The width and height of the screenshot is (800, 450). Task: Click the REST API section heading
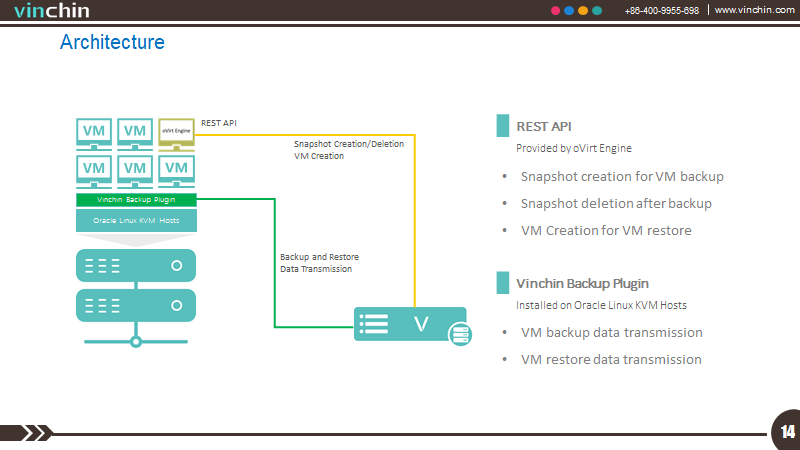click(544, 127)
